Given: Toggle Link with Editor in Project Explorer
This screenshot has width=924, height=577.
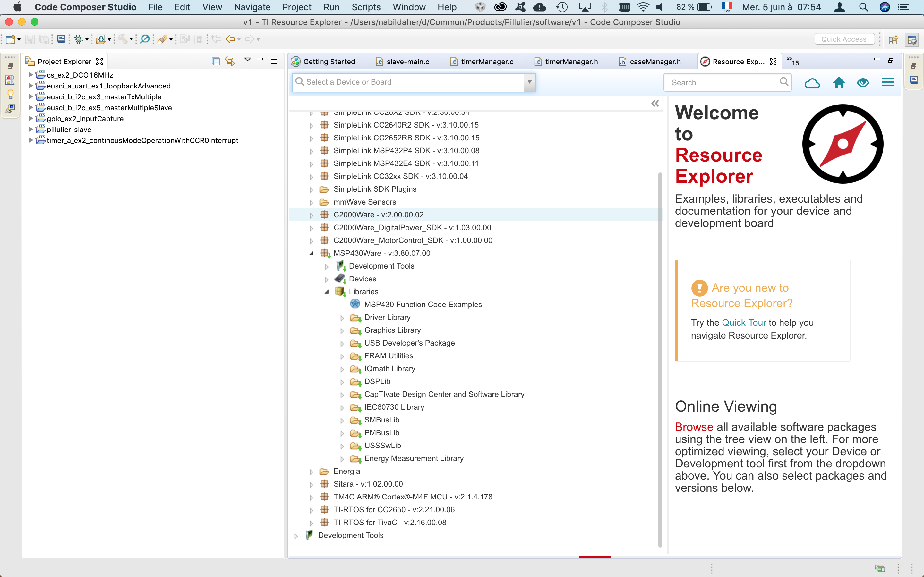Looking at the screenshot, I should coord(229,61).
